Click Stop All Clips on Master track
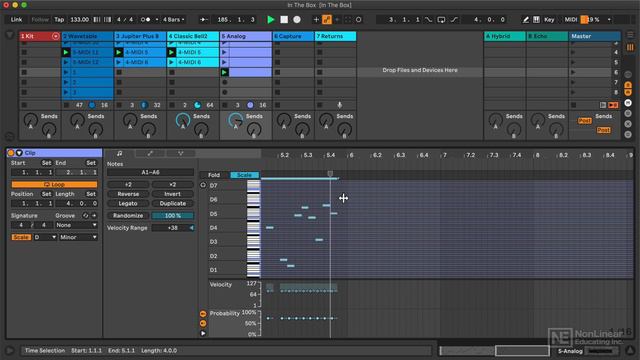This screenshot has width=640, height=360. [x=573, y=105]
